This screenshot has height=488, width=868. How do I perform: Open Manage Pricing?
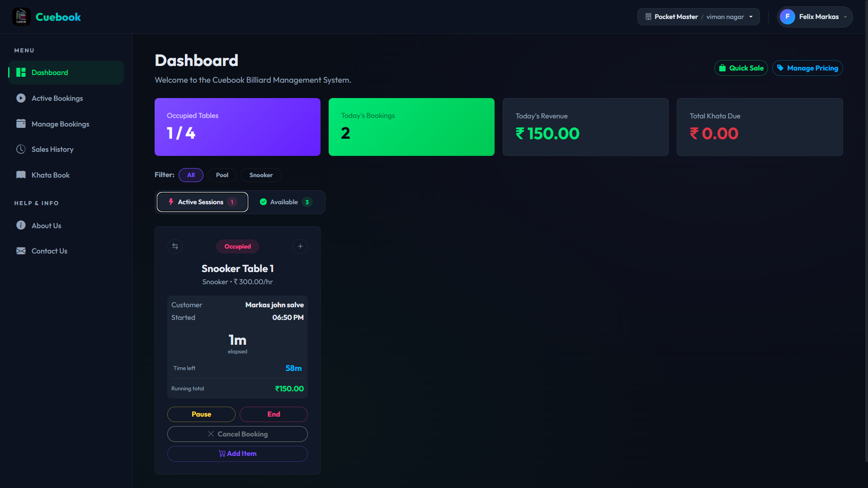807,68
